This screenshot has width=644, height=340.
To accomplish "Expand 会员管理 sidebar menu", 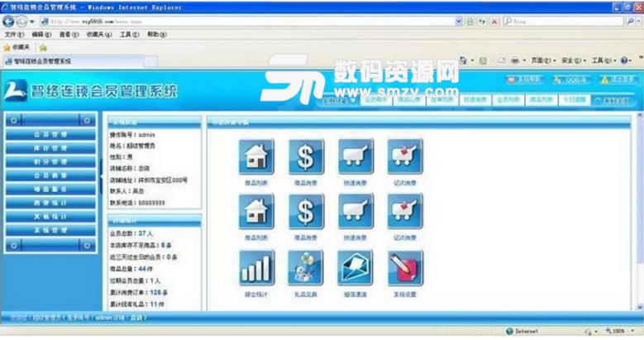I will pos(50,134).
